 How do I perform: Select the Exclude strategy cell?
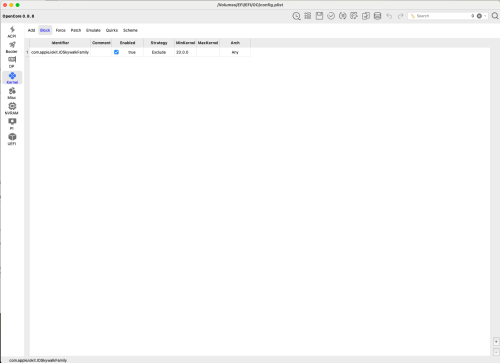(159, 52)
